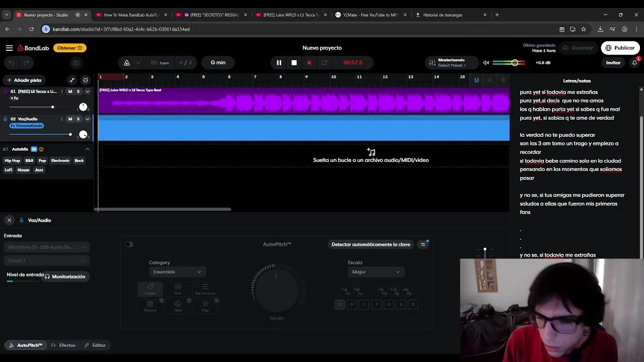Mute master output via speaker icon
Image resolution: width=644 pixels, height=362 pixels.
(486, 63)
